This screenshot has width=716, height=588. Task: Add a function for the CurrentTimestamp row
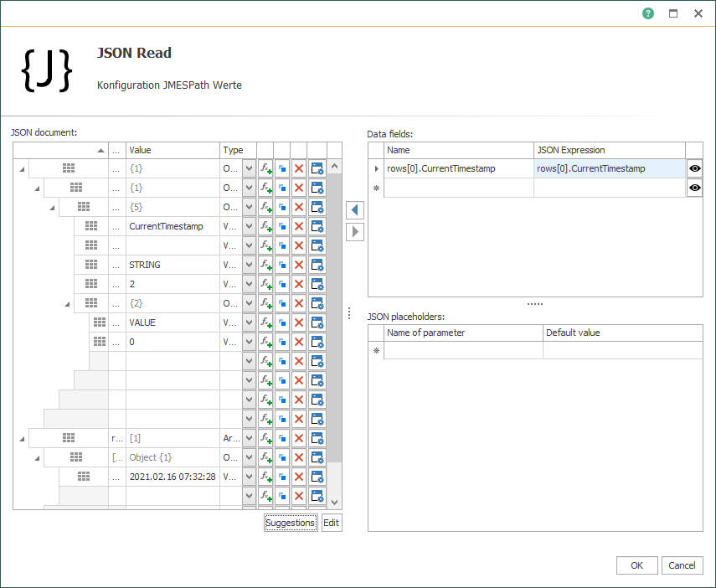(x=268, y=226)
